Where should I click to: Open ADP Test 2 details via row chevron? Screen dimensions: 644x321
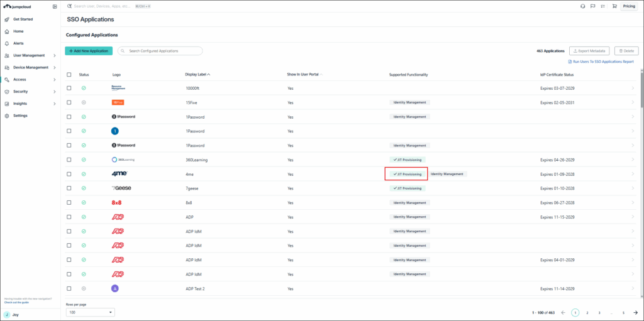click(x=633, y=288)
